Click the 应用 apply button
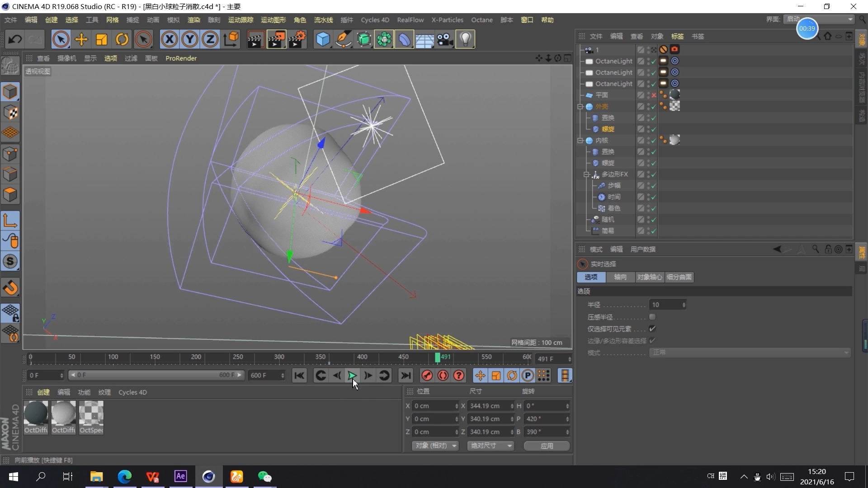This screenshot has width=868, height=488. pos(547,446)
